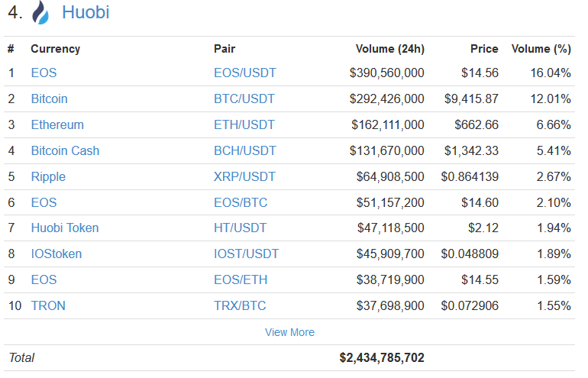Image resolution: width=588 pixels, height=378 pixels.
Task: Select the $14.60 EOS price
Action: coord(480,202)
